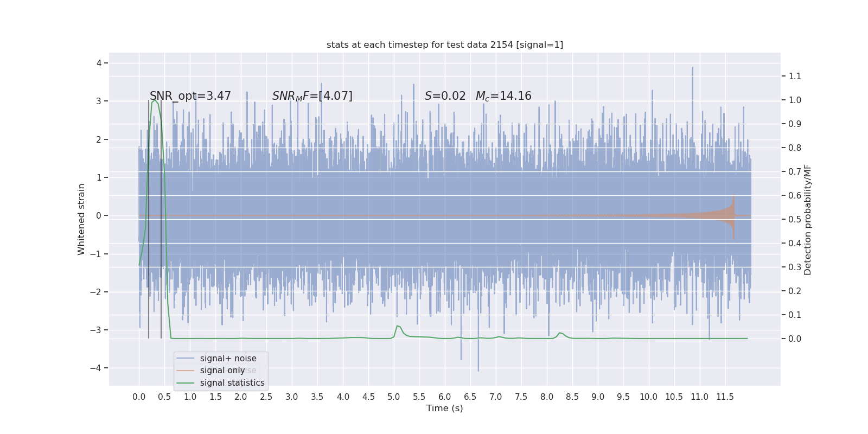Click x-axis tick label 6.5
Image resolution: width=868 pixels, height=434 pixels.
(x=470, y=397)
